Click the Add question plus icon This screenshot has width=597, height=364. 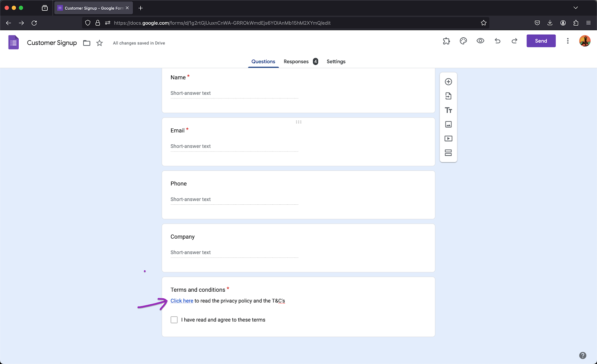448,82
